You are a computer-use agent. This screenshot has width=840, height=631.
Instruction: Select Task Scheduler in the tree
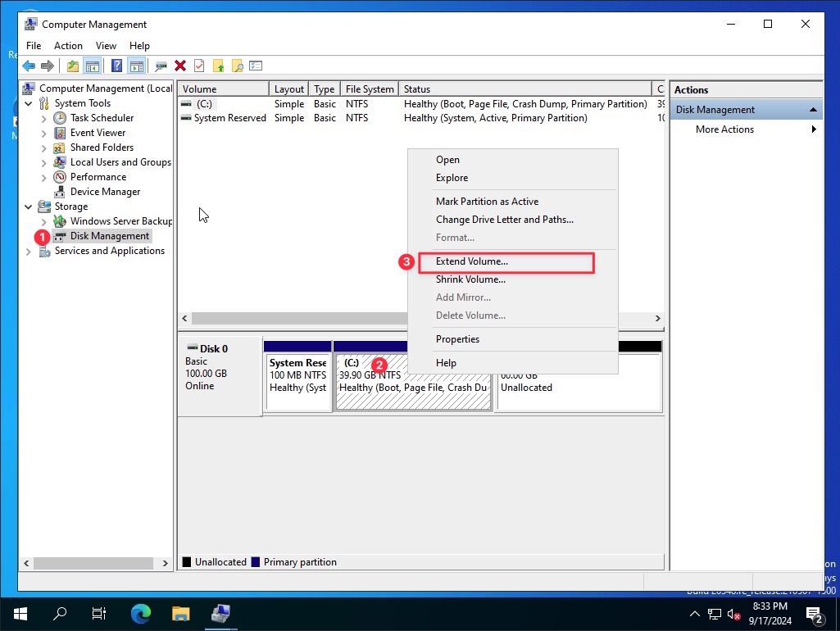[102, 118]
